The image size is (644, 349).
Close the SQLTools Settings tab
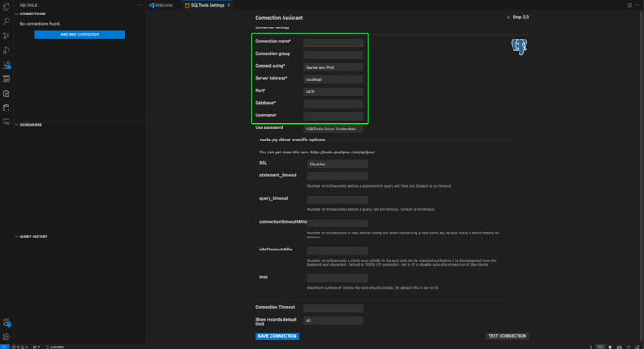(228, 5)
